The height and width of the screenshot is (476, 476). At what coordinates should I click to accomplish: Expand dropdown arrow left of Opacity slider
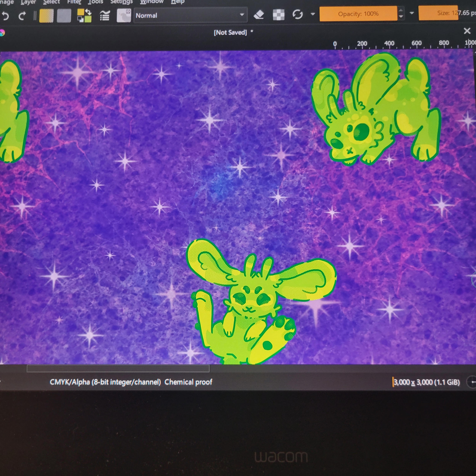tap(313, 14)
